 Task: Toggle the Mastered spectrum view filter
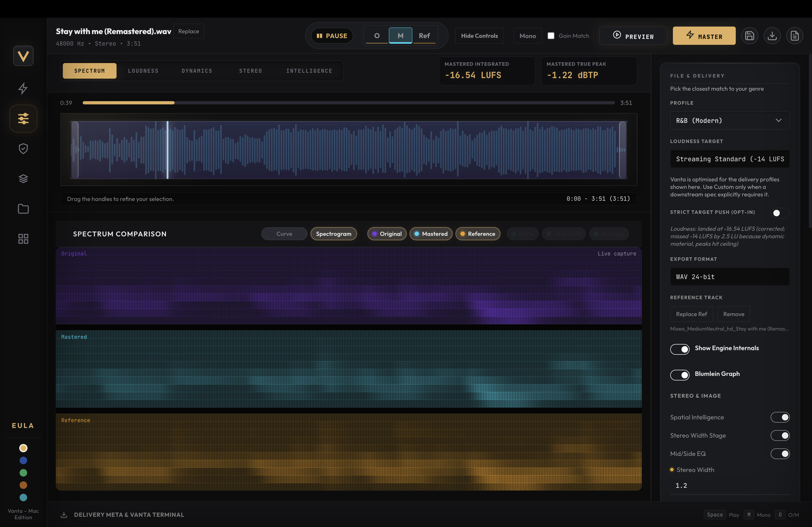tap(431, 234)
